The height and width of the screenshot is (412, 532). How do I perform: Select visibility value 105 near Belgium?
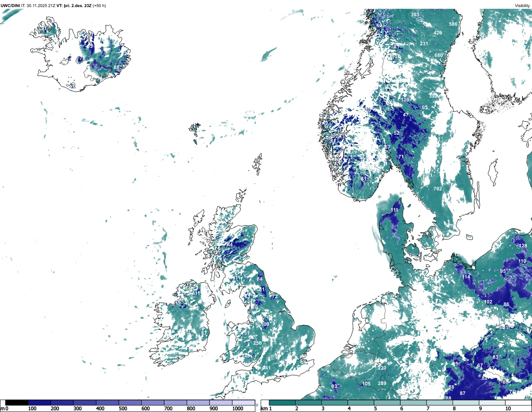click(366, 384)
